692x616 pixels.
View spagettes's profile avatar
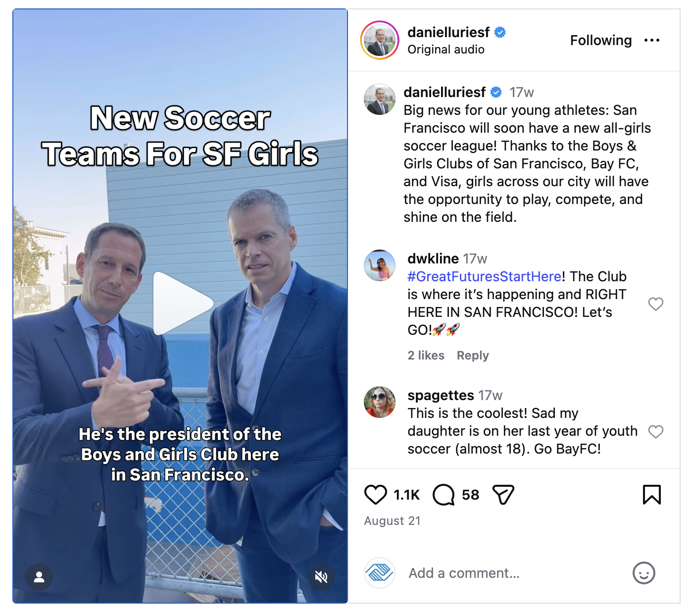tap(380, 402)
